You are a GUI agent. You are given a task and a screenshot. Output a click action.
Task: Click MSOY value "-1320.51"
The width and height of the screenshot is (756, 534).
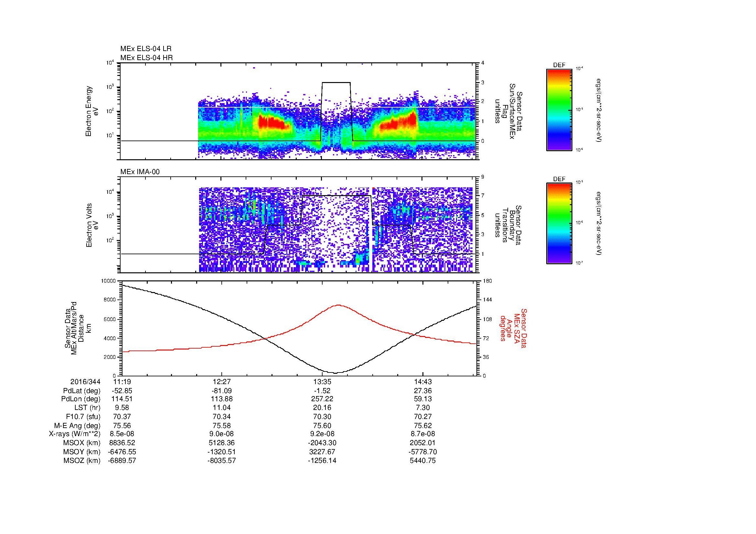coord(222,452)
